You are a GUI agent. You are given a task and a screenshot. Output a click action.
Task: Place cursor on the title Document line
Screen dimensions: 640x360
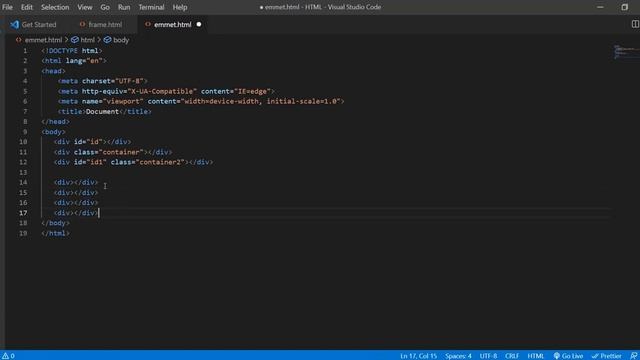pyautogui.click(x=104, y=111)
